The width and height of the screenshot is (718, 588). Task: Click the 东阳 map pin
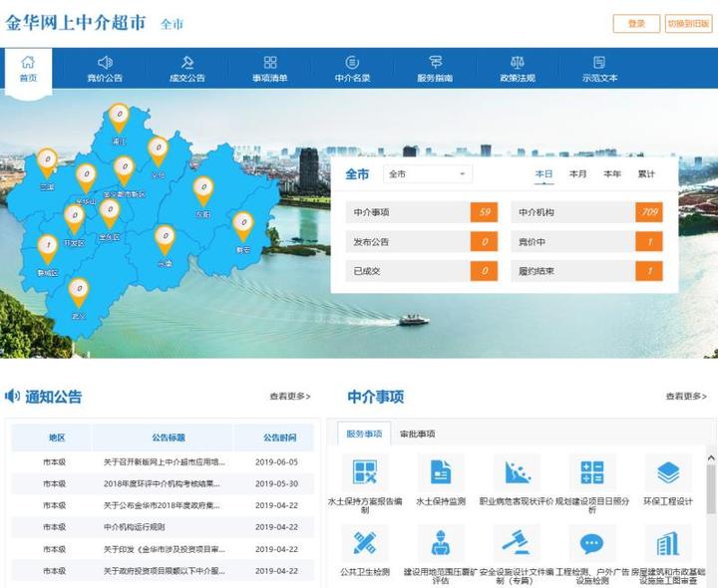(x=203, y=191)
